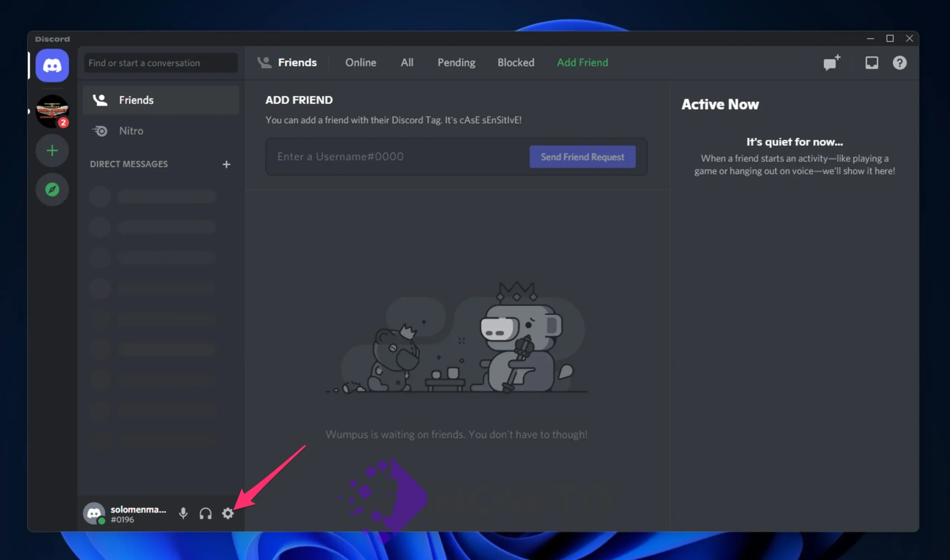Select Friends in the sidebar
The height and width of the screenshot is (560, 950).
tap(161, 100)
